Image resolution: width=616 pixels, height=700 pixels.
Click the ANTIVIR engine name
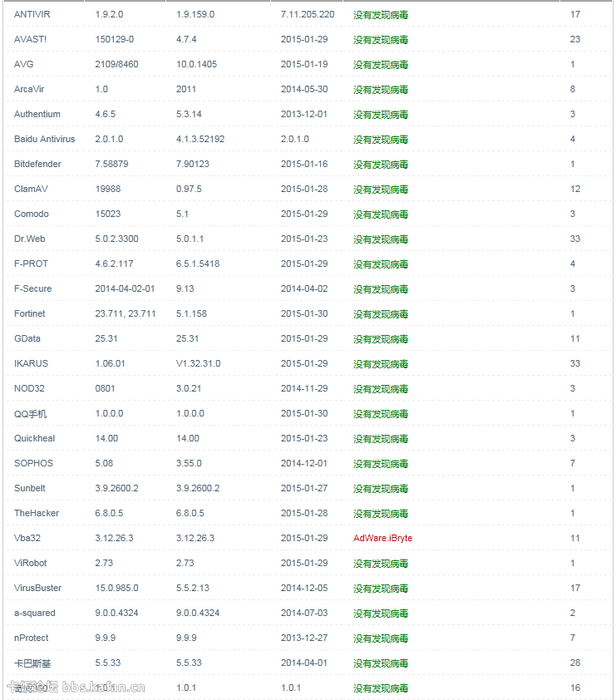coord(32,14)
